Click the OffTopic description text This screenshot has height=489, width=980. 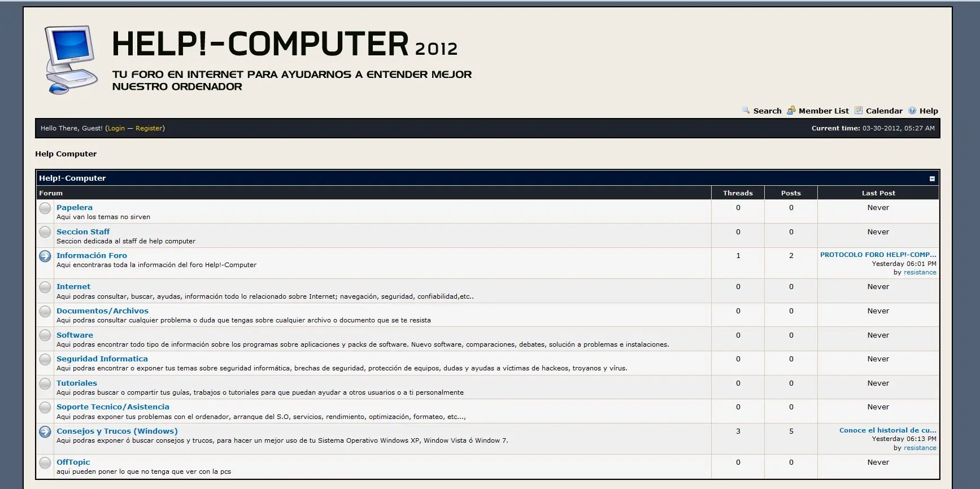(x=143, y=471)
